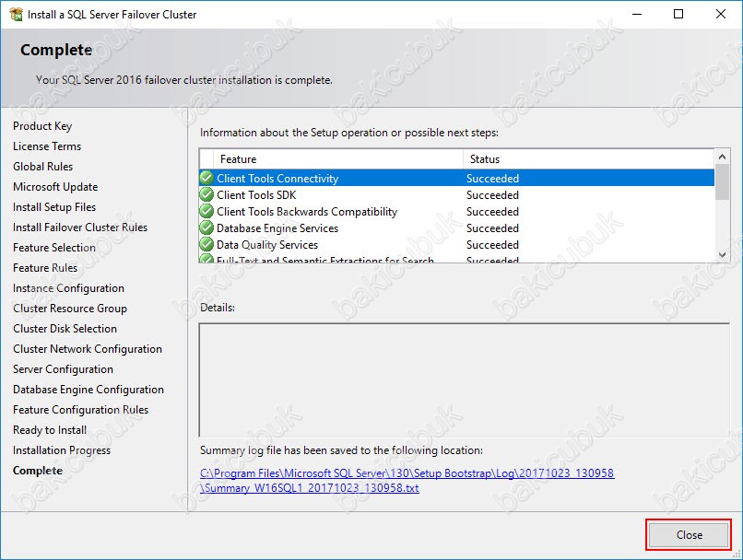Click the Feature column header
The image size is (743, 560).
point(338,159)
